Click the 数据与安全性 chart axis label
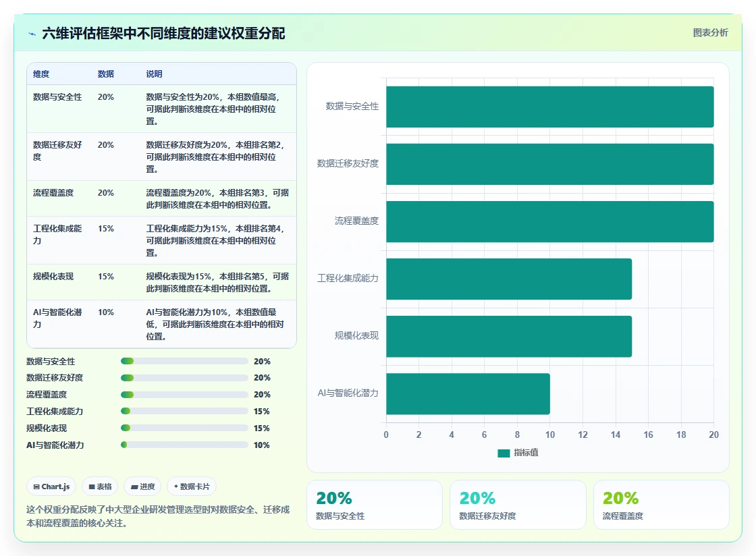The width and height of the screenshot is (756, 556). [x=352, y=107]
